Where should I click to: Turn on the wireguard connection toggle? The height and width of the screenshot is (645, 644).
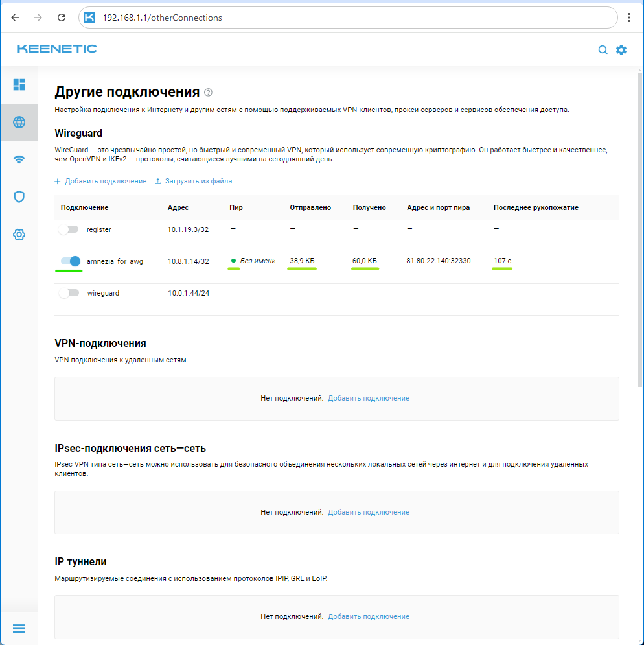coord(68,293)
